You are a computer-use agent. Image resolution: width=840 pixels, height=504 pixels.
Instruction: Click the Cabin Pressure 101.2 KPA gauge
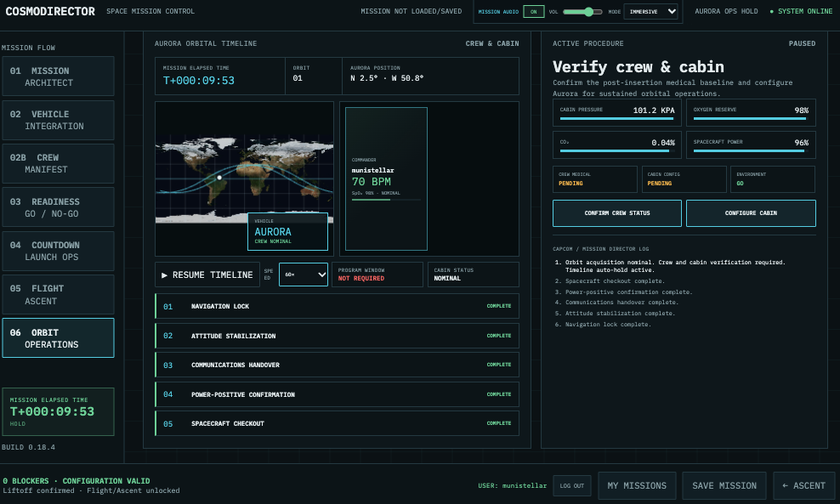click(x=617, y=112)
